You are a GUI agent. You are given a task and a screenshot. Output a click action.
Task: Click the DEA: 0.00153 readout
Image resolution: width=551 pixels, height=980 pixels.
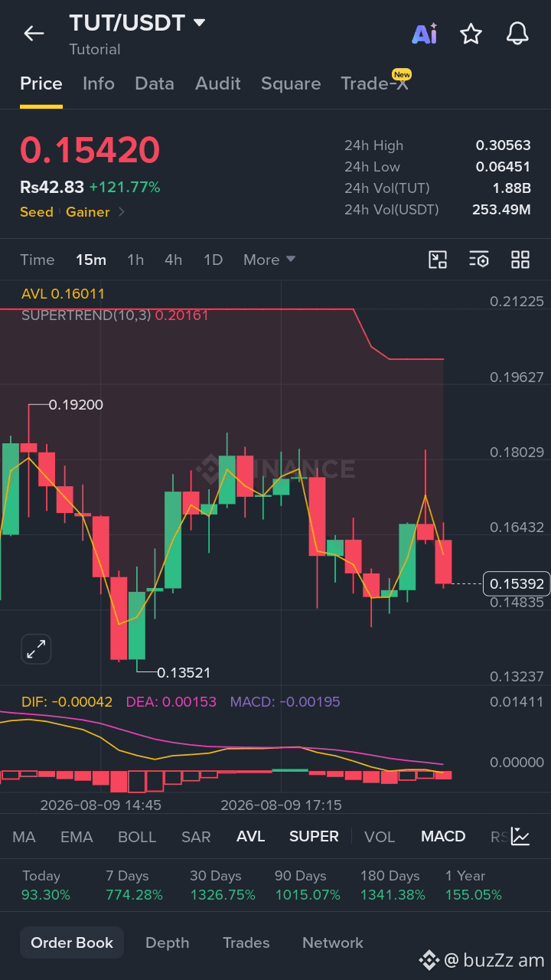171,701
